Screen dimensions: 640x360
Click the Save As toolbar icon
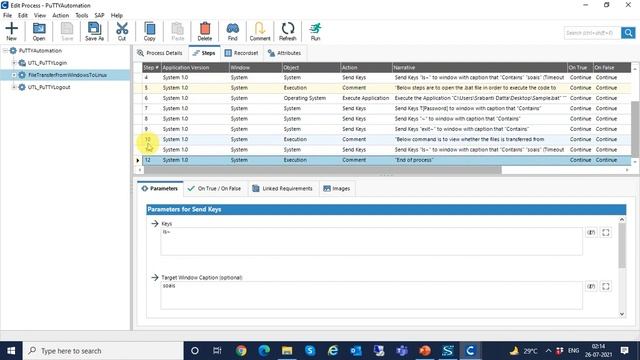94,31
